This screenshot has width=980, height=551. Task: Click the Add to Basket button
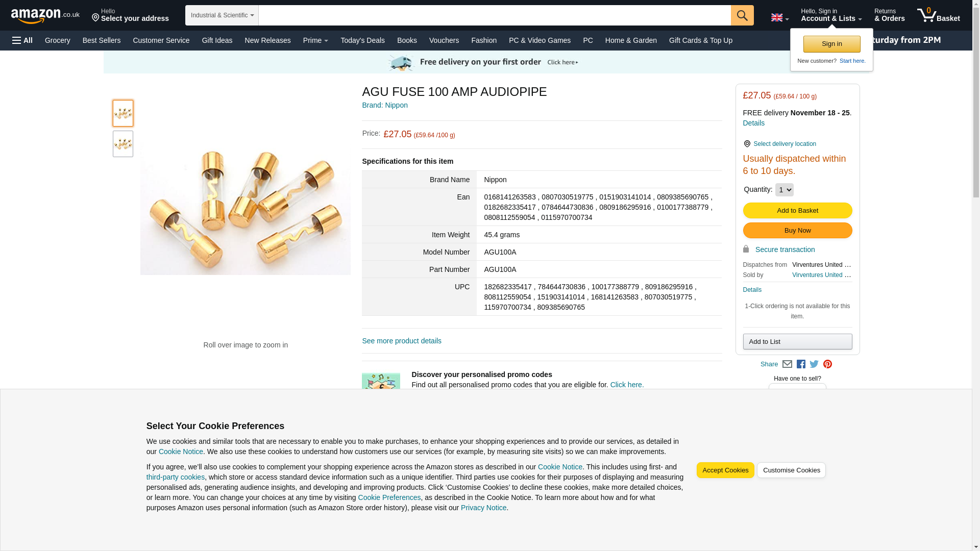(x=797, y=211)
